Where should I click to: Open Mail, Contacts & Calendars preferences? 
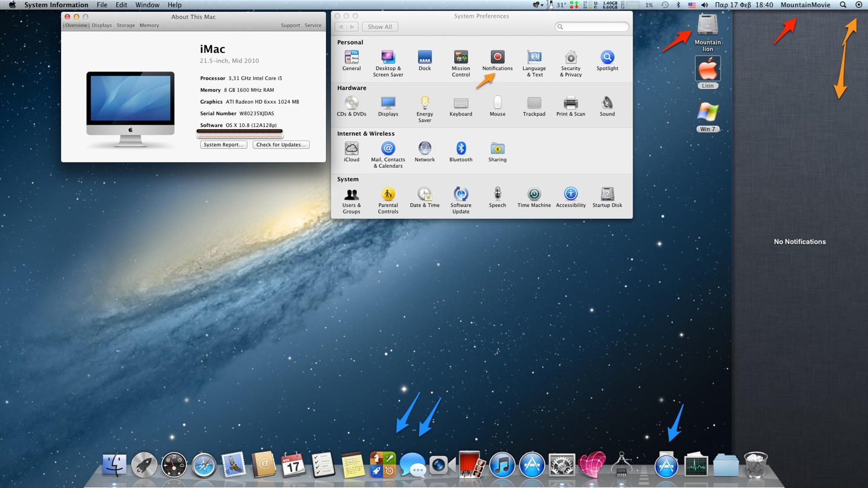point(388,155)
